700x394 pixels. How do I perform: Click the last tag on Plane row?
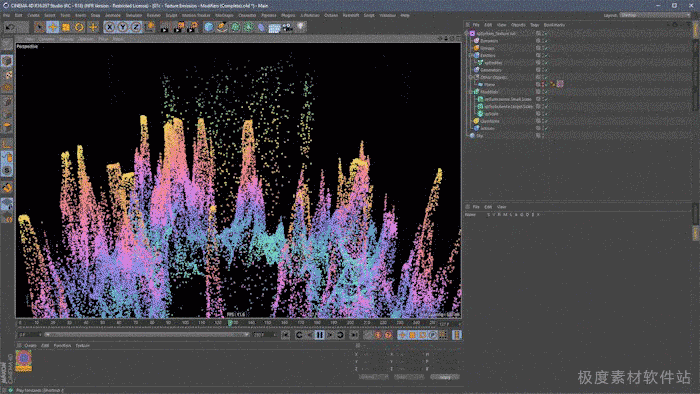560,84
